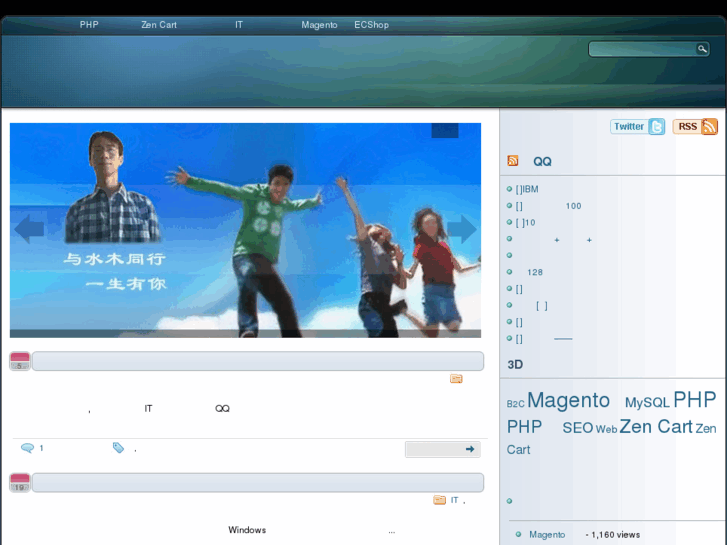The image size is (727, 545).
Task: Click the search magnifier icon
Action: 702,49
